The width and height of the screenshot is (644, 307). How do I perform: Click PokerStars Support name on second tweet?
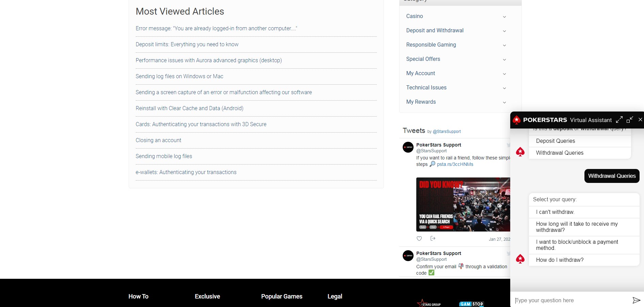[x=439, y=253]
